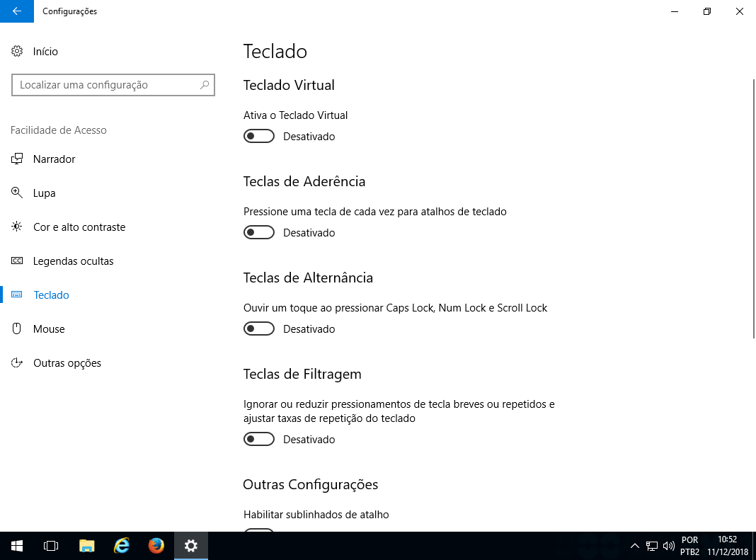Open Outras opções page

tap(67, 363)
